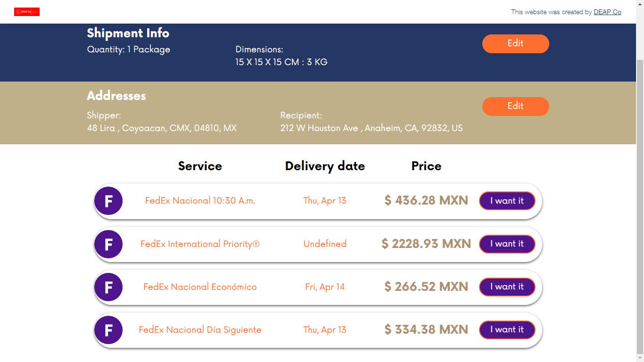Viewport: 644px width, 362px height.
Task: Click the FedEx Nacional Económico service name
Action: tap(200, 287)
